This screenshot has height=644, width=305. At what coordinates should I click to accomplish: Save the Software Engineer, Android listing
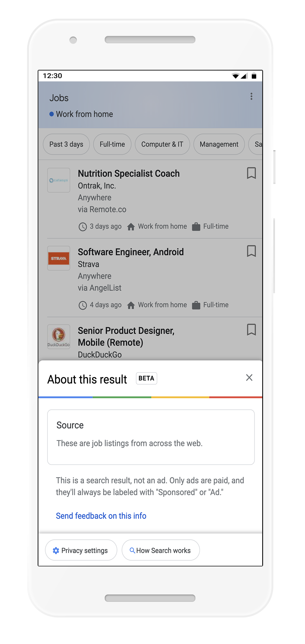(x=251, y=251)
